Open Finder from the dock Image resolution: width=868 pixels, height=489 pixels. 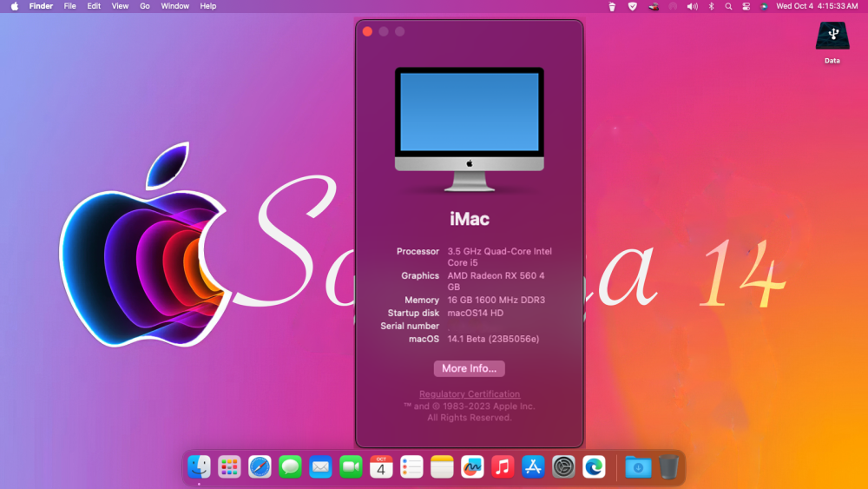point(199,466)
